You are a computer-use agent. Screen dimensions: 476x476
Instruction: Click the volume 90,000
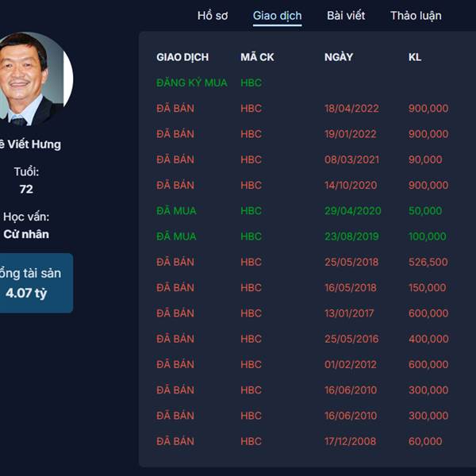425,159
